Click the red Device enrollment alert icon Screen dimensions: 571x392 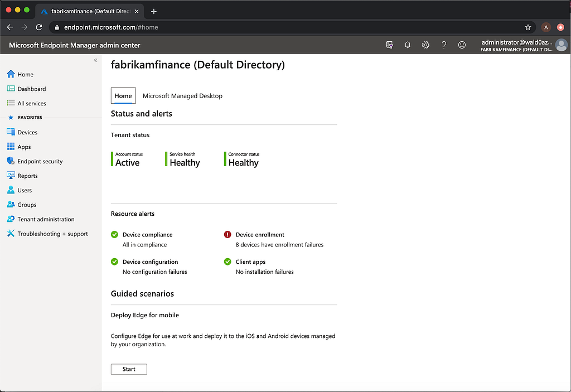click(x=228, y=234)
